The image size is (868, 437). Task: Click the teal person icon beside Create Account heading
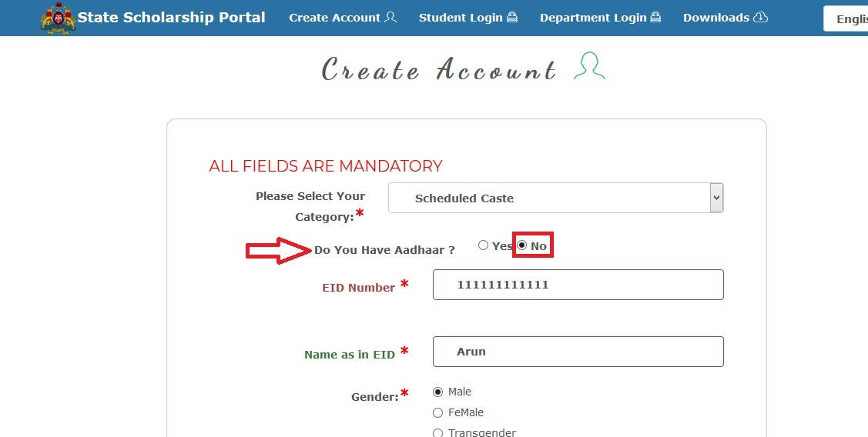pyautogui.click(x=589, y=66)
